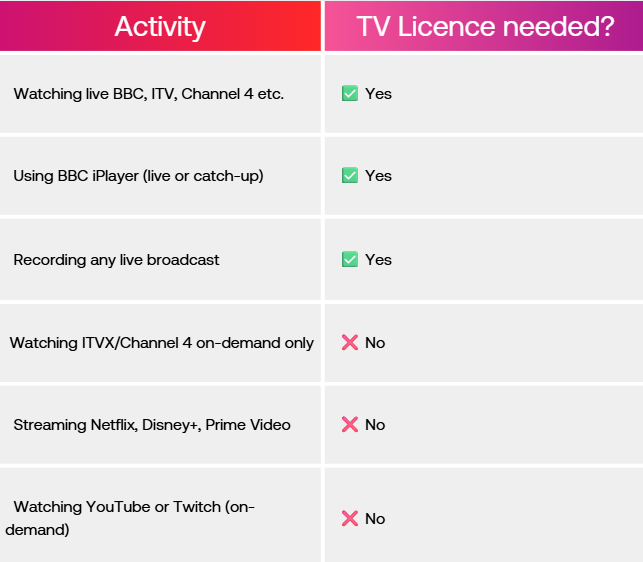Screen dimensions: 643x562
Task: Select 'Watching live BBC, ITV, Channel 4 etc.' text
Action: coord(149,94)
